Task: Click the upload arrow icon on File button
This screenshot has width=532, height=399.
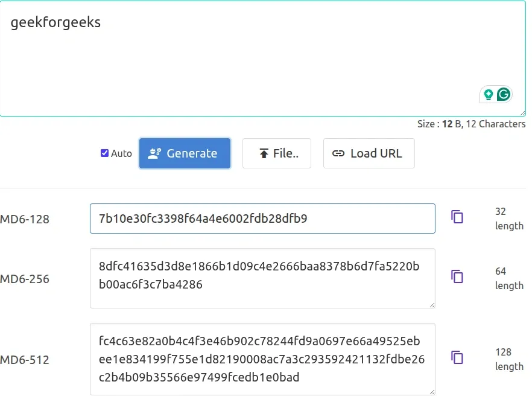Action: pos(264,153)
